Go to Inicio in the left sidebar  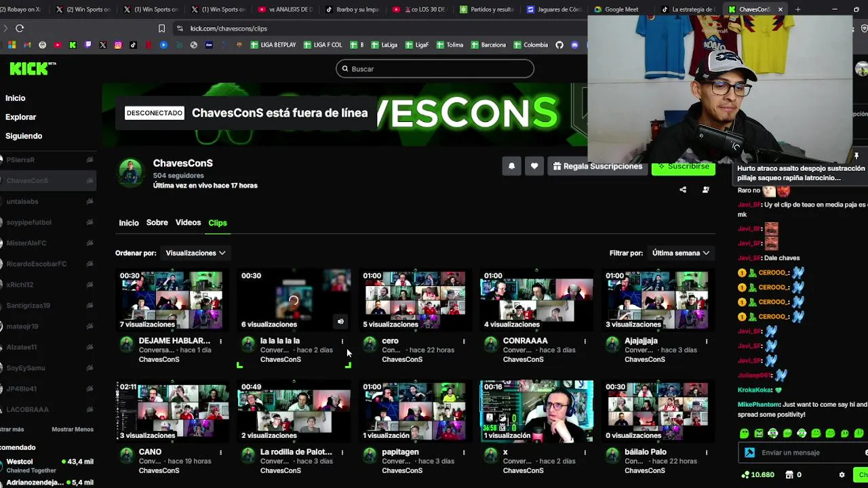(x=16, y=98)
